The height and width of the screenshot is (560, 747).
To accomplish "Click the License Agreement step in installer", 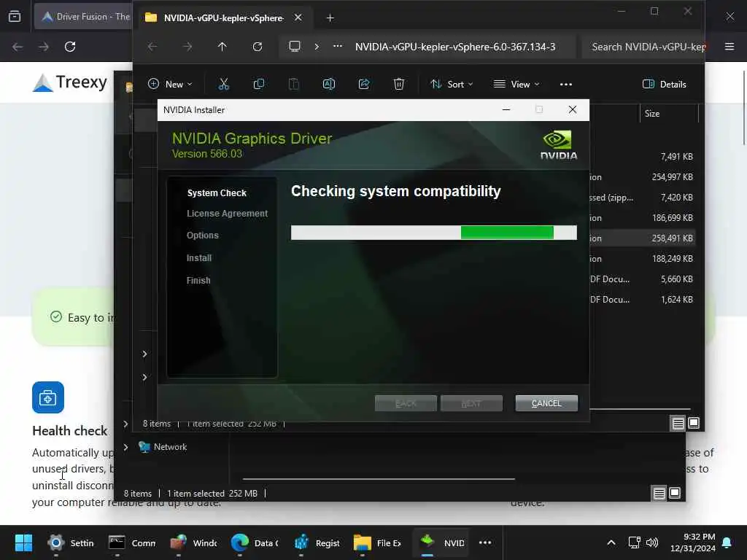I will (228, 214).
